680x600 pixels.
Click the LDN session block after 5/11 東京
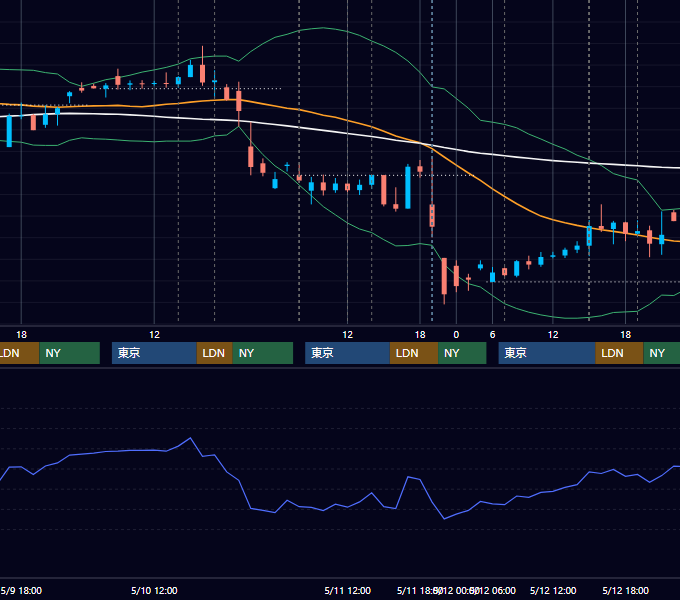[x=413, y=353]
